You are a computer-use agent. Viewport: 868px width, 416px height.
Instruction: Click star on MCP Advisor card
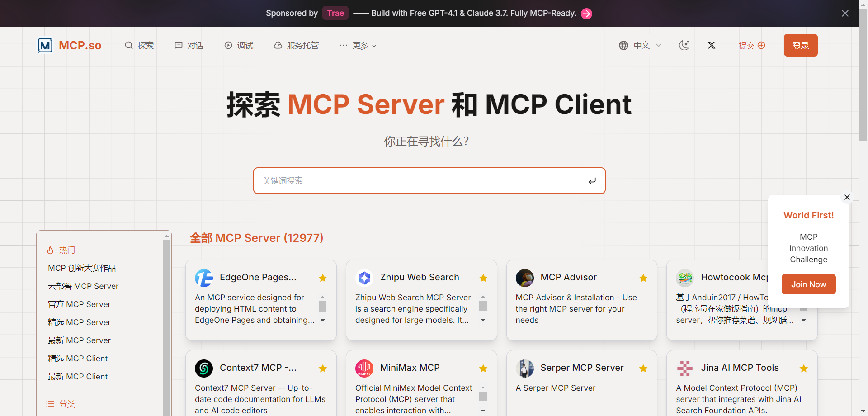(x=643, y=278)
